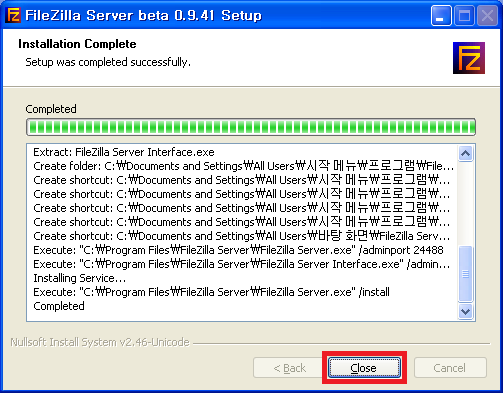Click the Close button to finish setup
This screenshot has height=393, width=503.
tap(364, 368)
